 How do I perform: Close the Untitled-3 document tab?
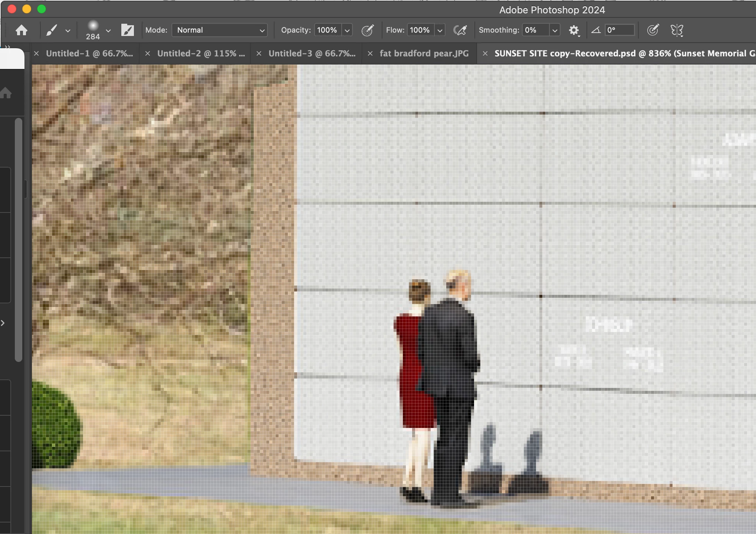point(259,53)
